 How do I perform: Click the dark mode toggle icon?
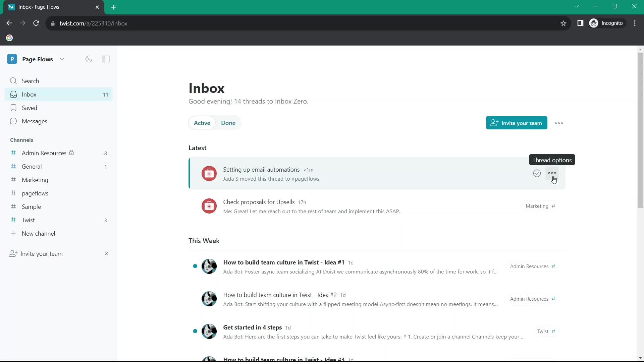point(89,59)
